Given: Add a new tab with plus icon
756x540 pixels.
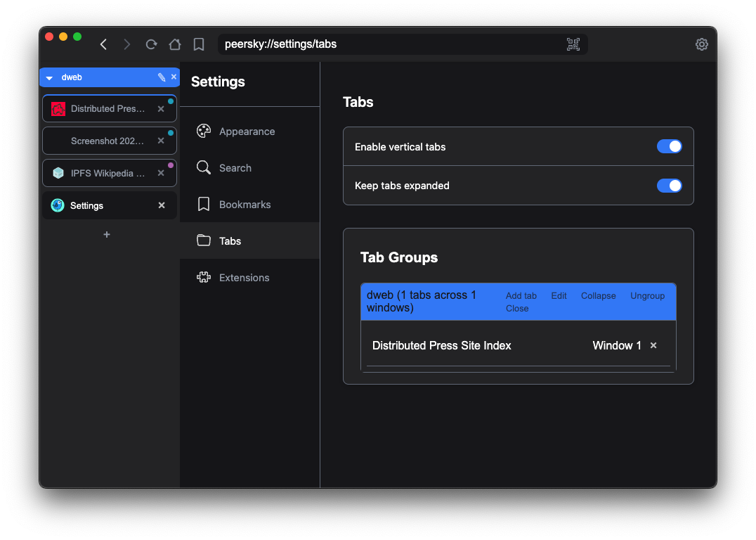Looking at the screenshot, I should [x=107, y=234].
